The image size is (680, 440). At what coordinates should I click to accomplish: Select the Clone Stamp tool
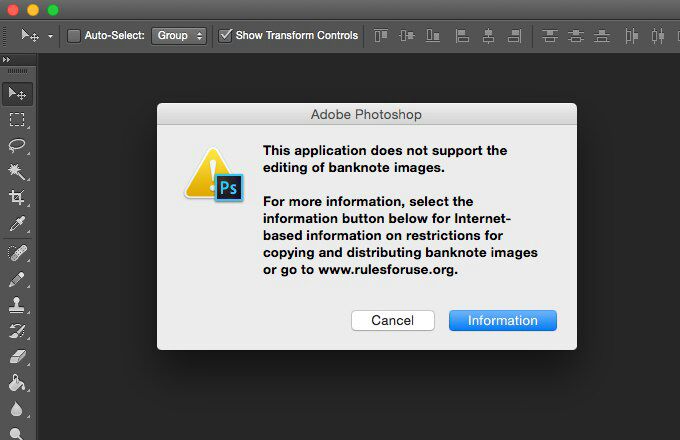[17, 305]
